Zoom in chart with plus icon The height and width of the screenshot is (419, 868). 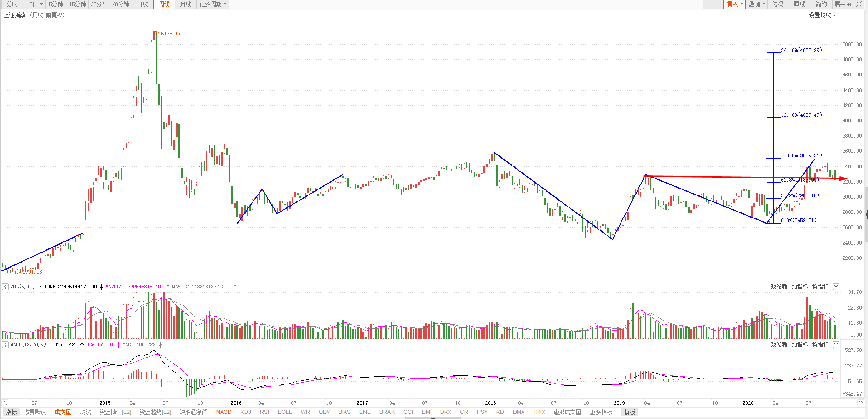(708, 4)
